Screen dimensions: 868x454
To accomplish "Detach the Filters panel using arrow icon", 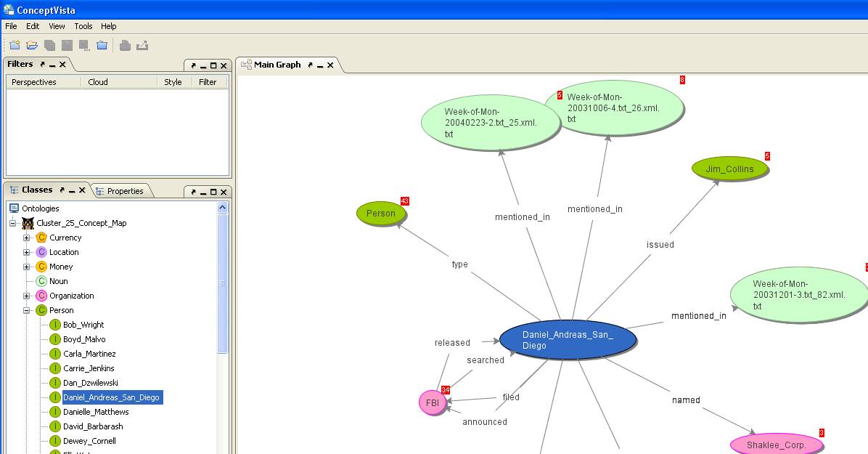I will point(43,65).
